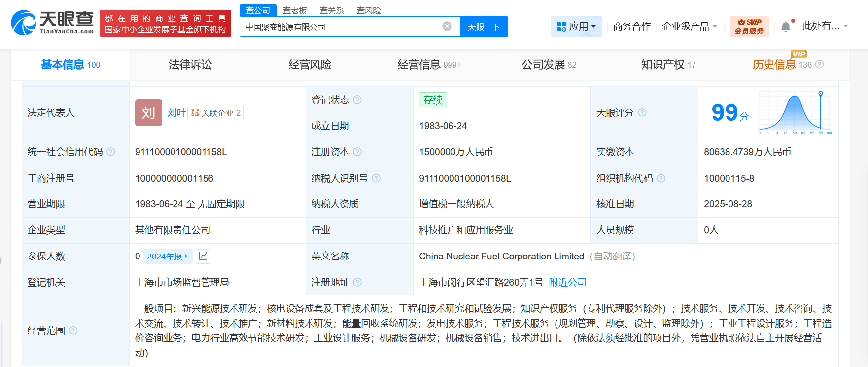The height and width of the screenshot is (367, 868).
Task: Click help icon beside 历史信息 tab
Action: click(819, 64)
